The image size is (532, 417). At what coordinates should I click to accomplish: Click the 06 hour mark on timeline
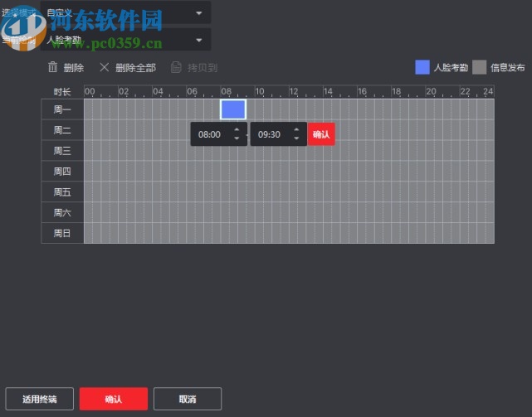[x=192, y=91]
